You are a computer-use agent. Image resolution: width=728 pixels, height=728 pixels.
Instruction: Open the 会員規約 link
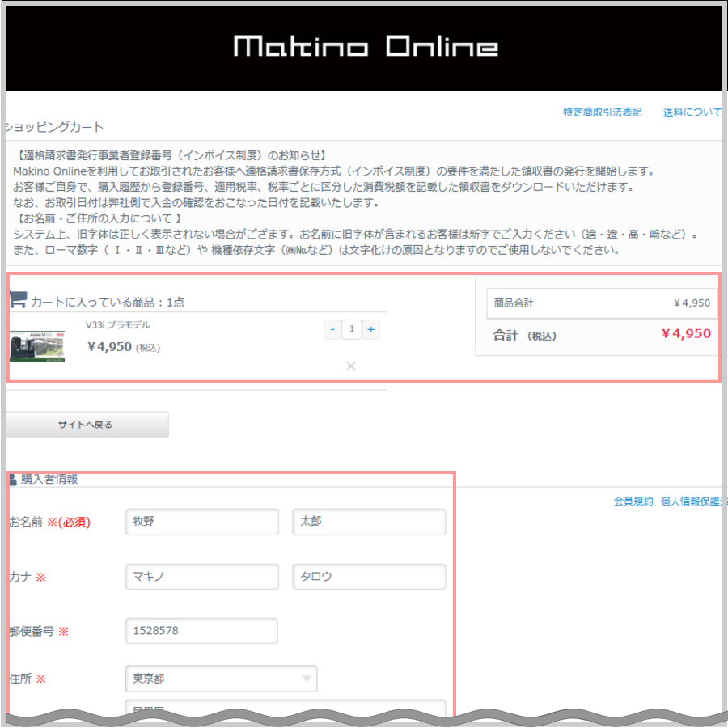(633, 502)
